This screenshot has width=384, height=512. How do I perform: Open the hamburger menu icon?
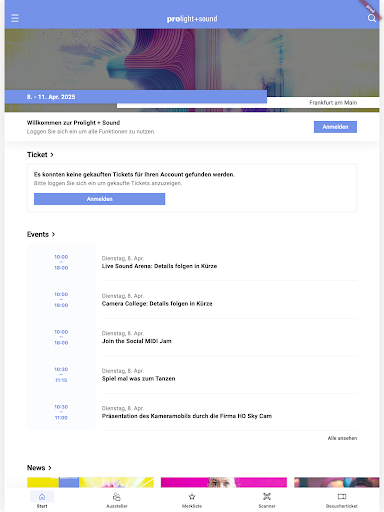(x=15, y=18)
